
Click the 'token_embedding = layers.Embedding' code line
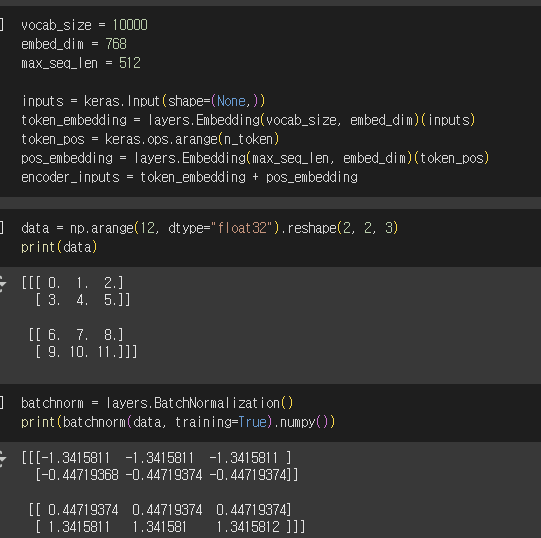coord(248,120)
